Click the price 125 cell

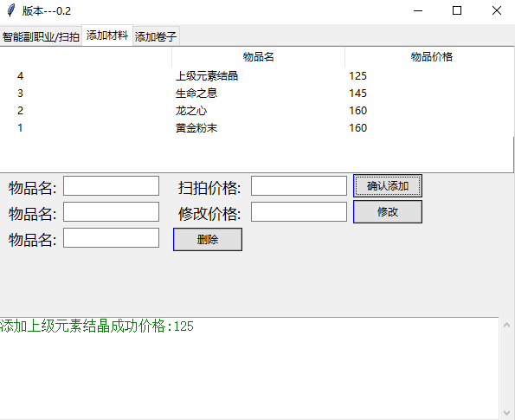coord(357,76)
